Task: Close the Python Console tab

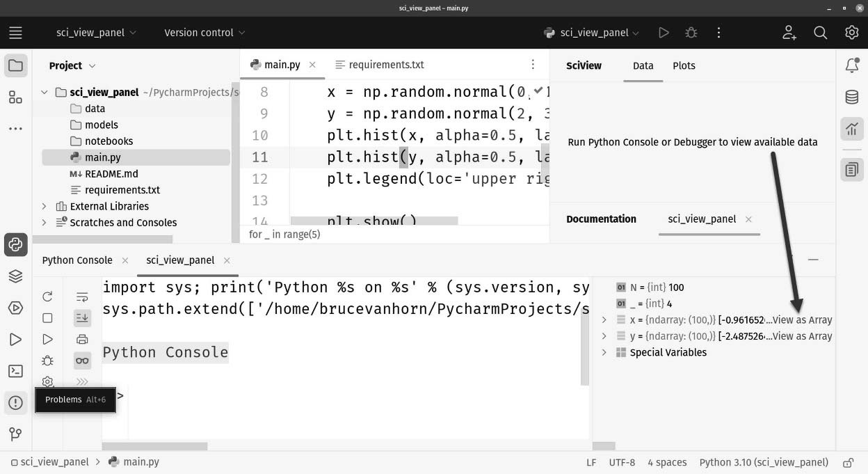Action: click(x=125, y=260)
